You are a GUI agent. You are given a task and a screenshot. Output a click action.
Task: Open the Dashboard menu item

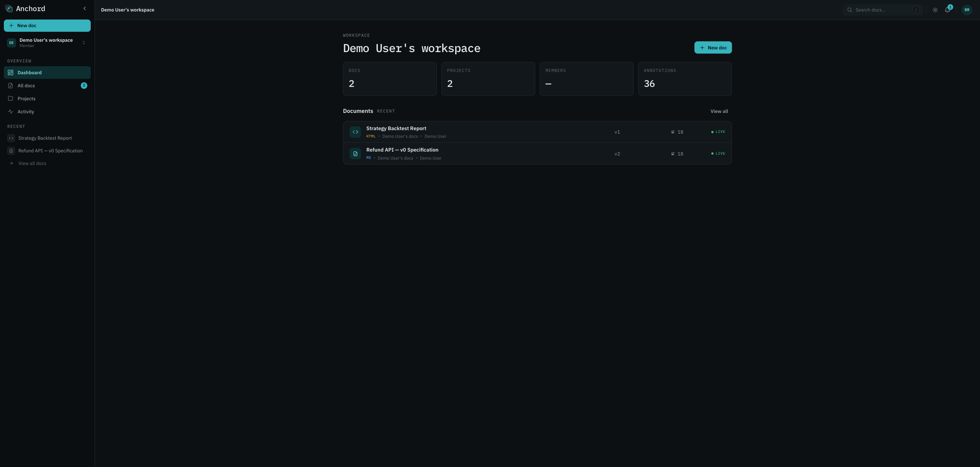click(47, 73)
